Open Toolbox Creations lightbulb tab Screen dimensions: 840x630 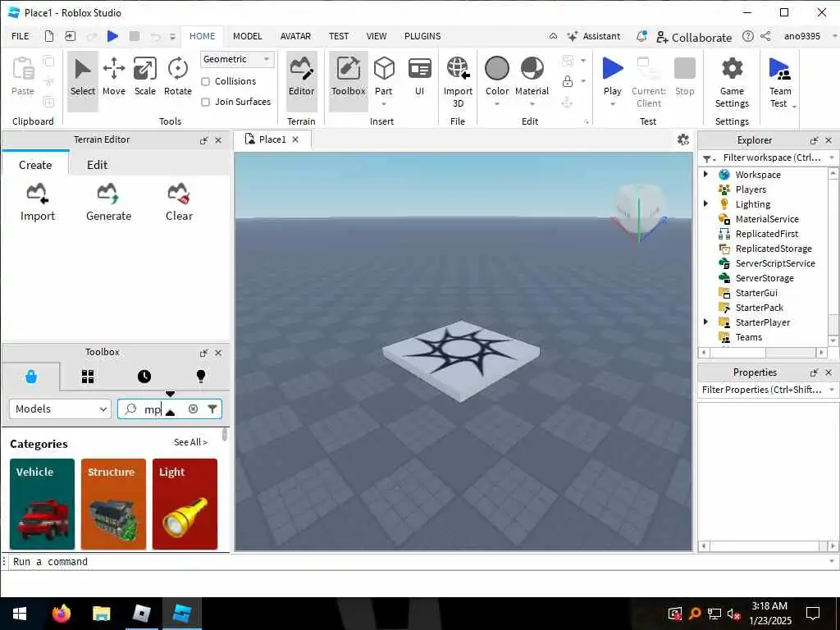[x=201, y=376]
